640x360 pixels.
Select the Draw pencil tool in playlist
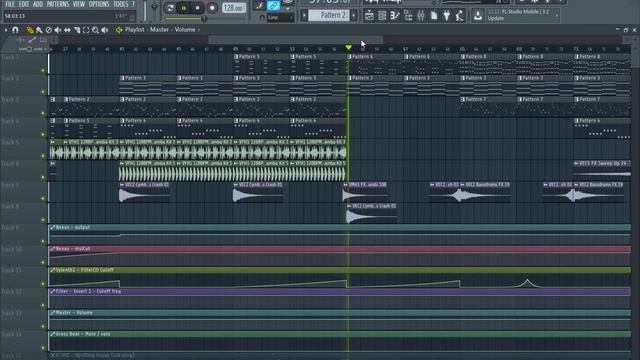click(x=30, y=30)
